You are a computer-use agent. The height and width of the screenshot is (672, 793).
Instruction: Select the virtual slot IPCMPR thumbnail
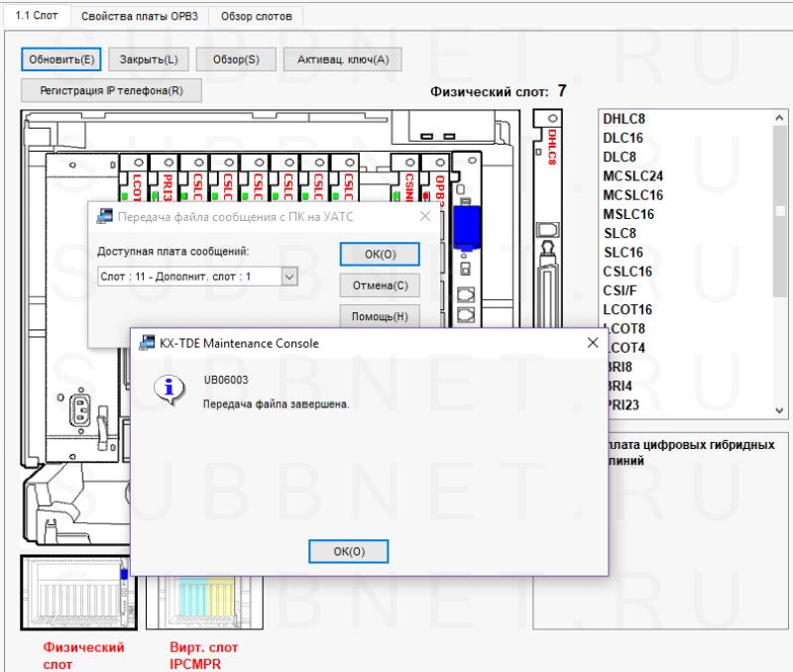198,603
